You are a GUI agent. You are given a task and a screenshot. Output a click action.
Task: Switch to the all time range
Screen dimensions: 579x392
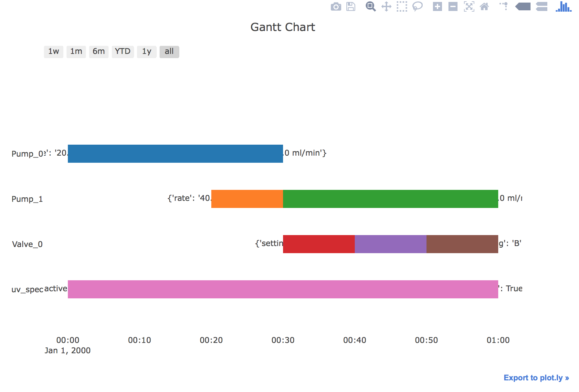169,52
